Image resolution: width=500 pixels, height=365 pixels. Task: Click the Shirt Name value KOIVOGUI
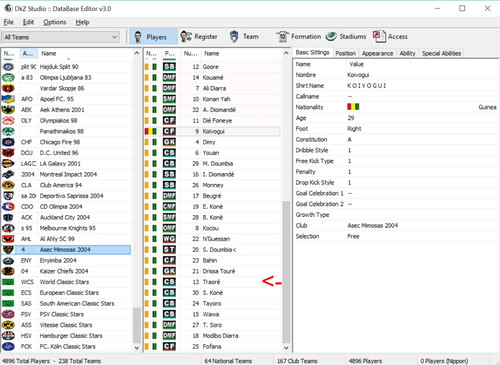366,86
